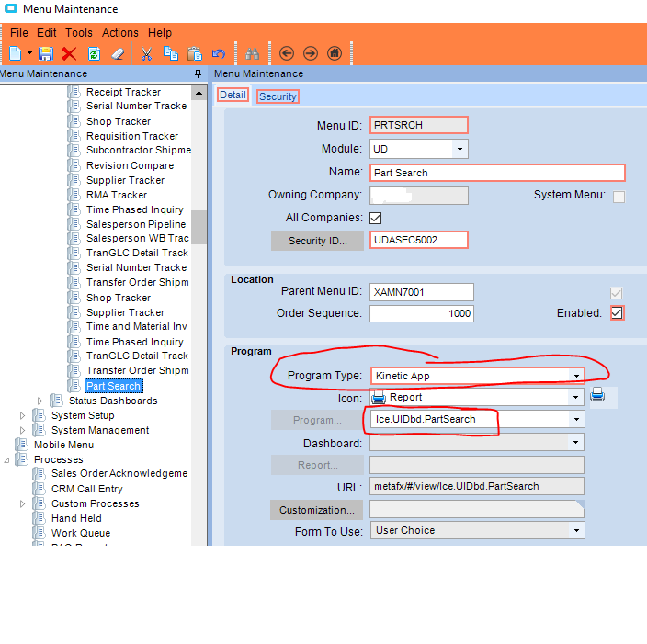Click the Back arrow navigation icon
This screenshot has height=644, width=647.
(287, 53)
